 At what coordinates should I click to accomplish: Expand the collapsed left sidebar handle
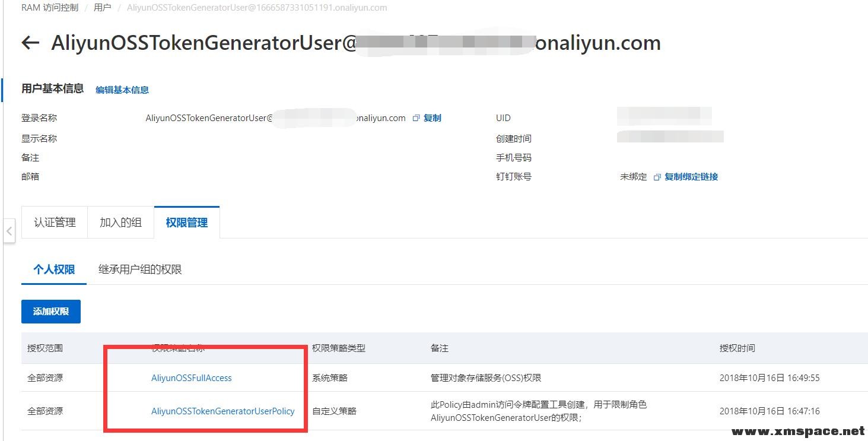(x=8, y=230)
